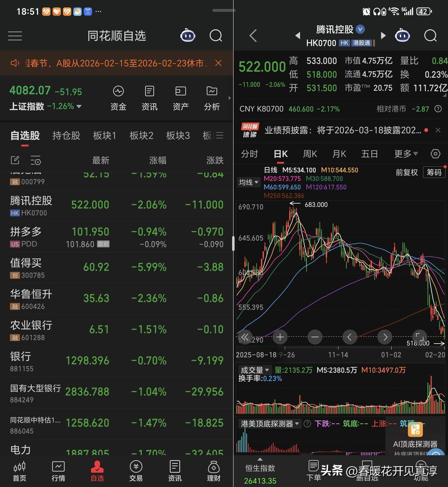Expand the 更多 chart period dropdown

[x=406, y=154]
